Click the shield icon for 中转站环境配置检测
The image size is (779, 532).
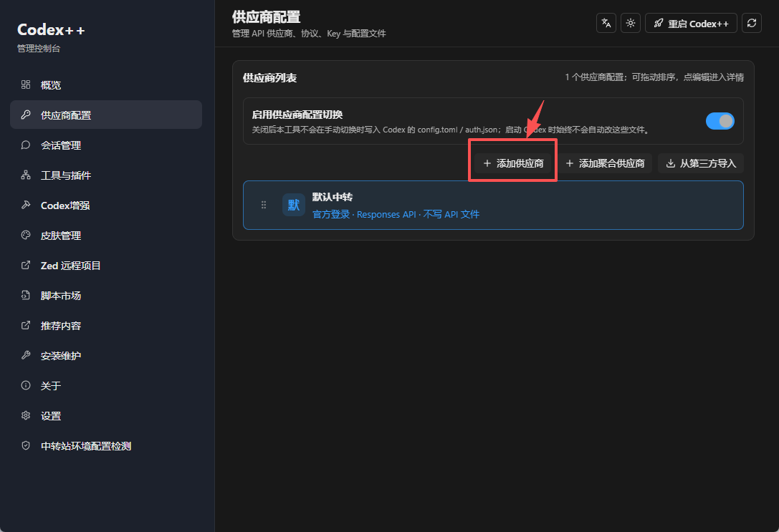(x=26, y=445)
